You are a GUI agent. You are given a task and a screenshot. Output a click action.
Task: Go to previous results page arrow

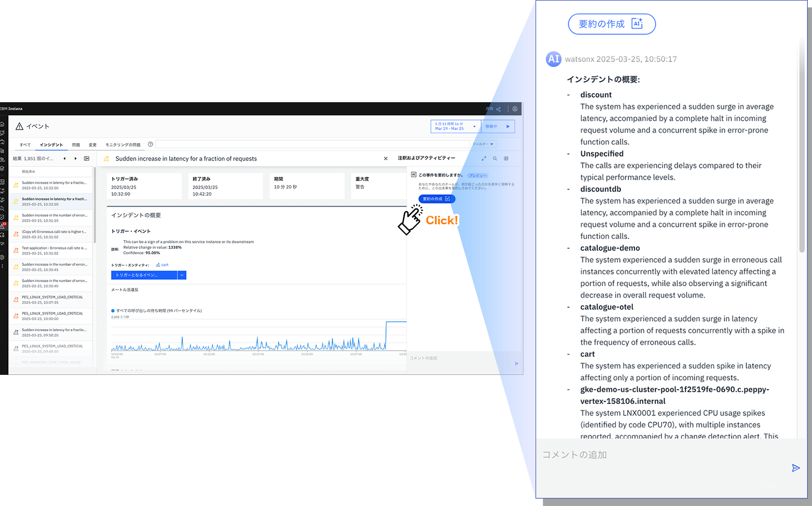65,158
